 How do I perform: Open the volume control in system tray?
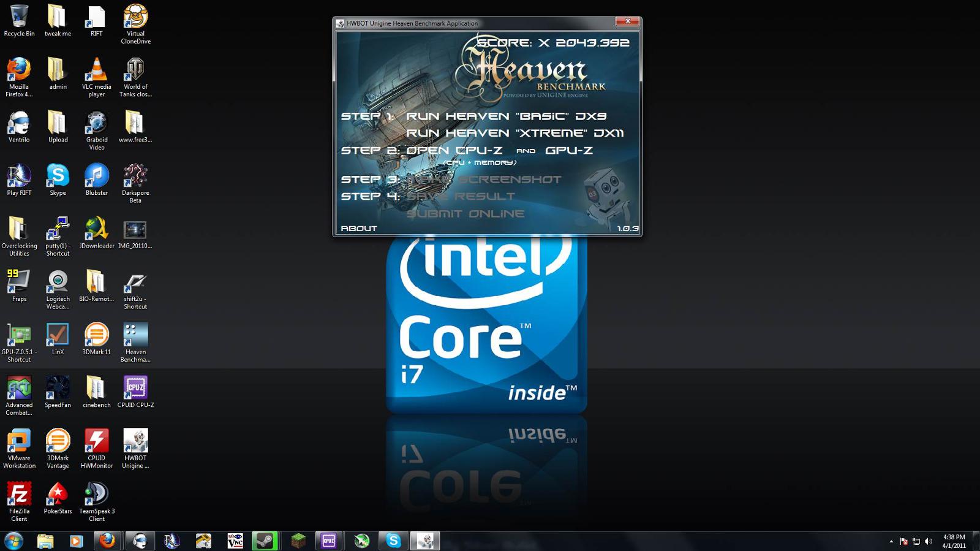(x=929, y=541)
